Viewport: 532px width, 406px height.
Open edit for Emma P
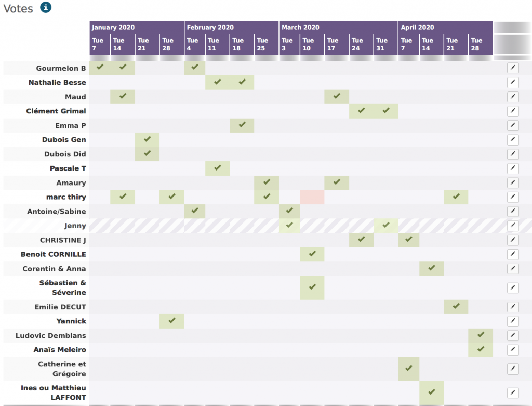pos(513,125)
